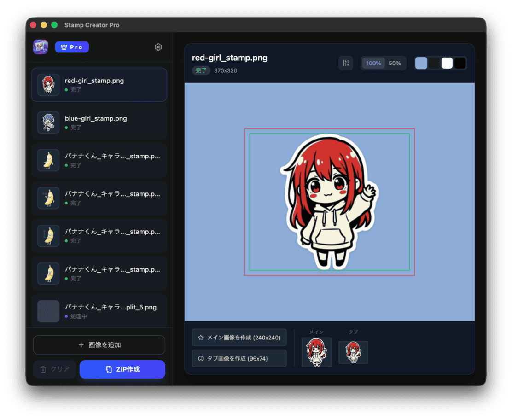
Task: Keep zoom at 100%
Action: coord(373,63)
